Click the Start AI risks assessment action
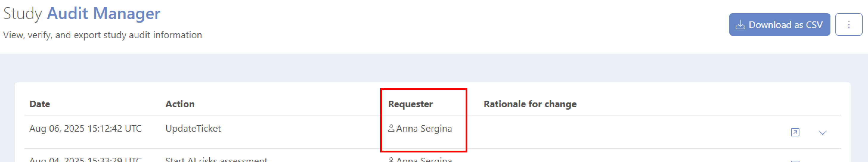This screenshot has height=162, width=868. (x=216, y=160)
